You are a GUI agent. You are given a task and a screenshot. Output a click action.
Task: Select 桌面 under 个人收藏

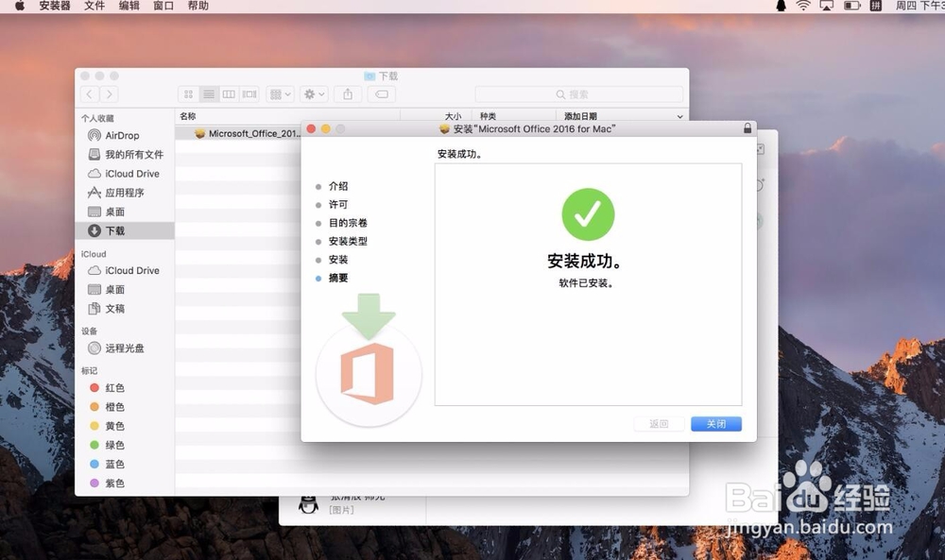(x=125, y=212)
